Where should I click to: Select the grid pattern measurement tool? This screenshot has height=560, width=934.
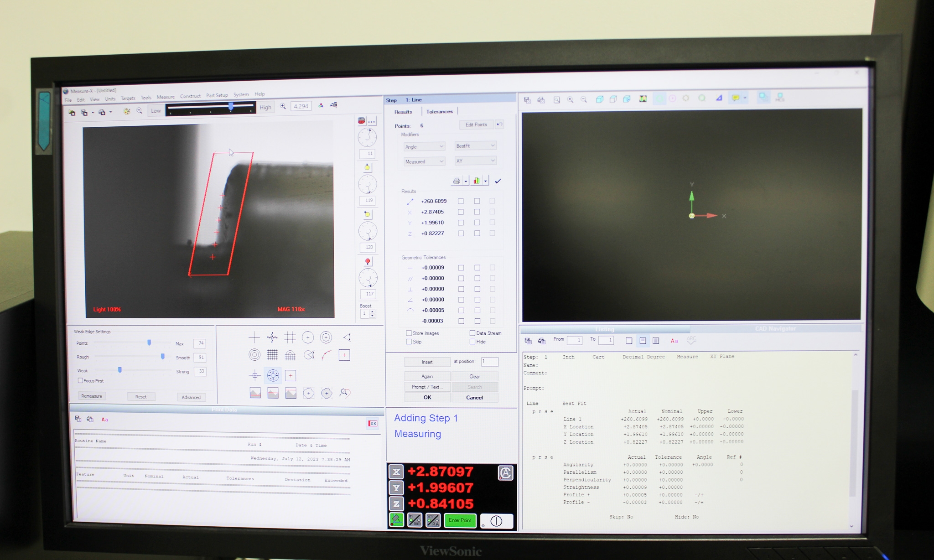tap(273, 356)
